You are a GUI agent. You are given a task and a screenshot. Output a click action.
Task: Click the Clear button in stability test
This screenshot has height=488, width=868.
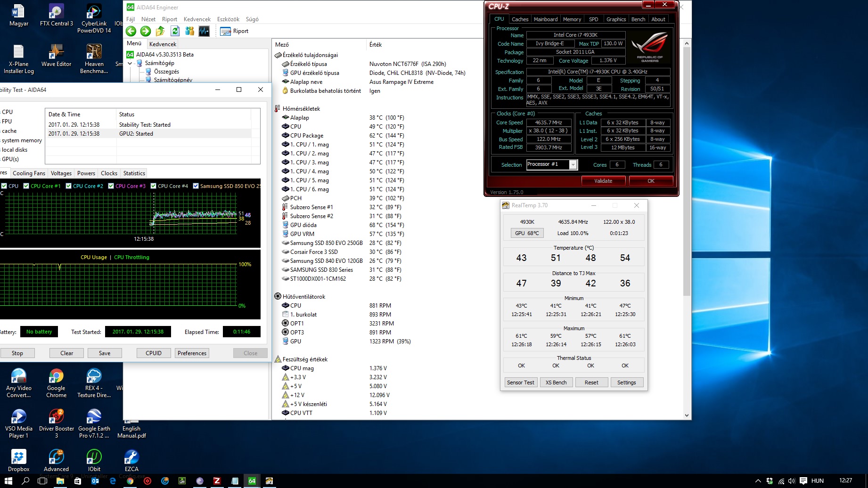66,353
